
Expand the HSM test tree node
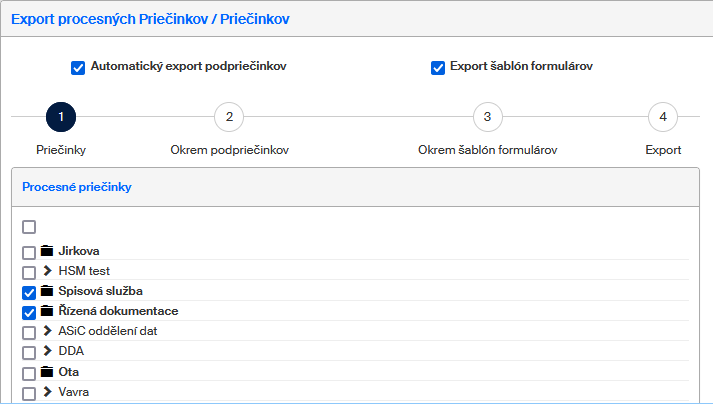tap(46, 271)
